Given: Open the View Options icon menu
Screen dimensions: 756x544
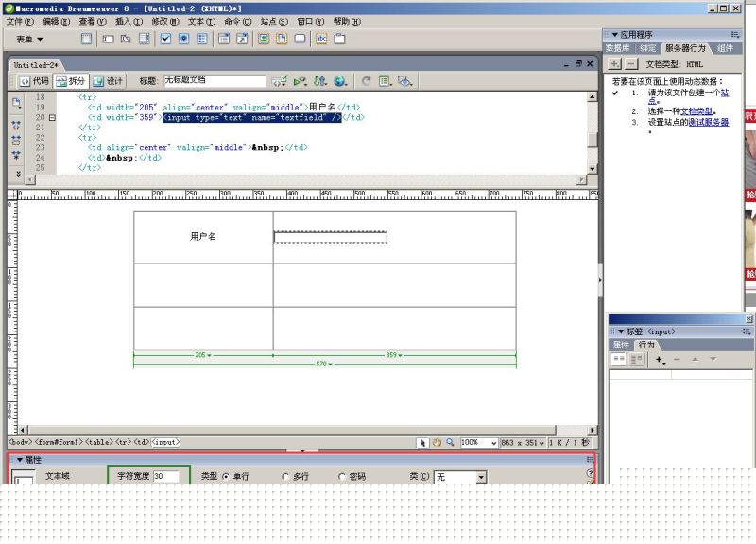Looking at the screenshot, I should pos(385,81).
